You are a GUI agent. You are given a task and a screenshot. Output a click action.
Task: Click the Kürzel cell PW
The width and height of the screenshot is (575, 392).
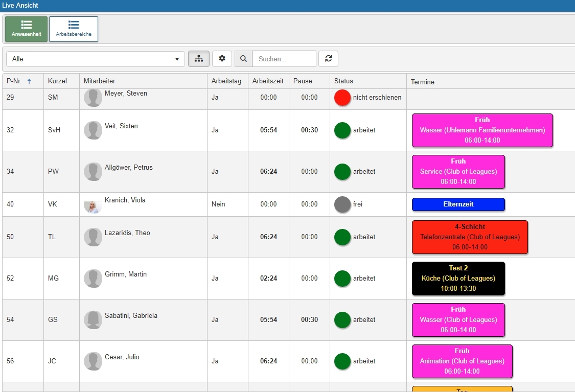pyautogui.click(x=53, y=172)
